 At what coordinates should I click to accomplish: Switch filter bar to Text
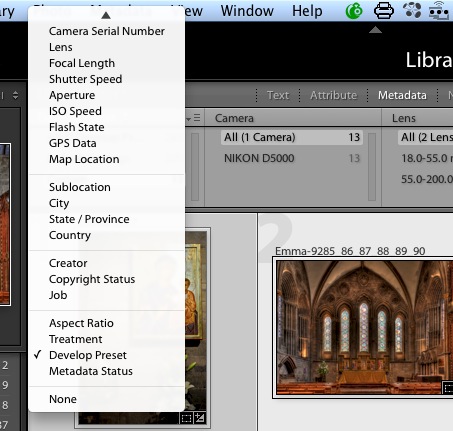[x=278, y=95]
